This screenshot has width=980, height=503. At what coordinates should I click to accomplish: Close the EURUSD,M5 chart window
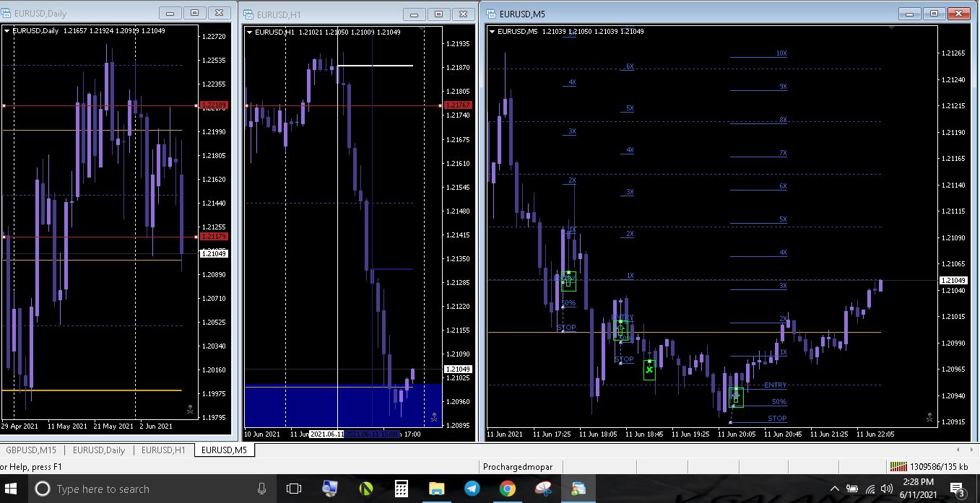coord(958,13)
